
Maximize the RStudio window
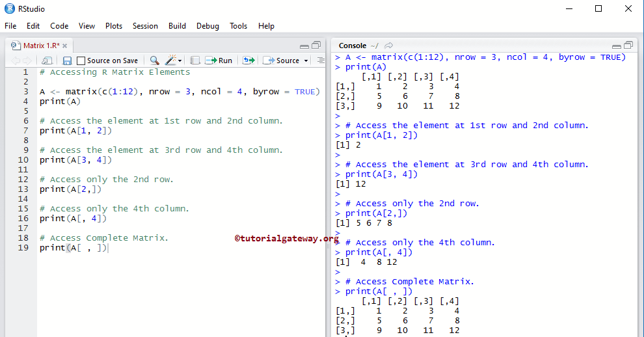coord(598,8)
